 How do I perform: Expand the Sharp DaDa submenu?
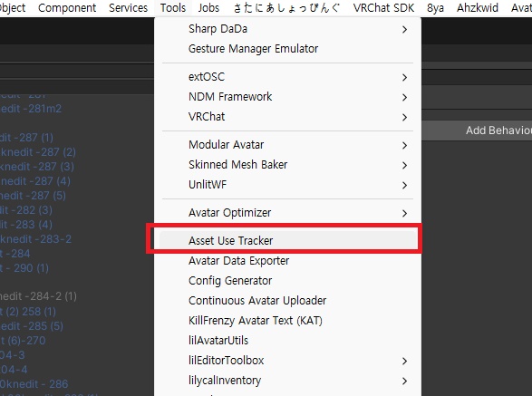[287, 29]
